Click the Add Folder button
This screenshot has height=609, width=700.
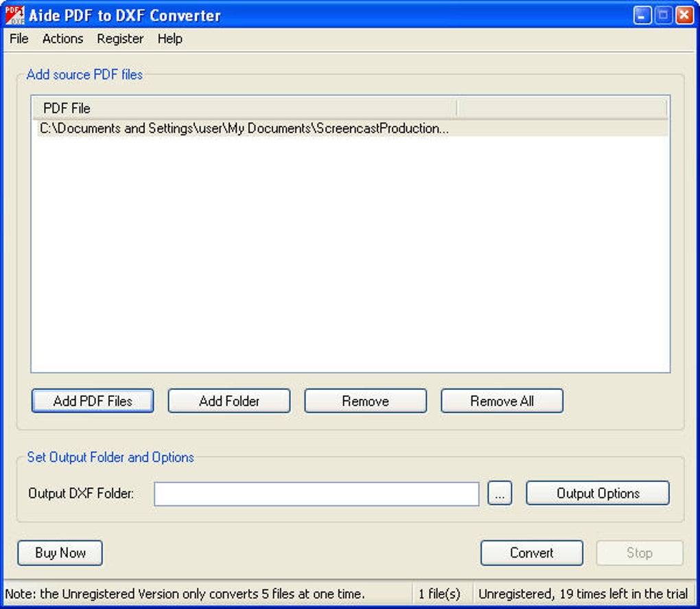(x=229, y=401)
